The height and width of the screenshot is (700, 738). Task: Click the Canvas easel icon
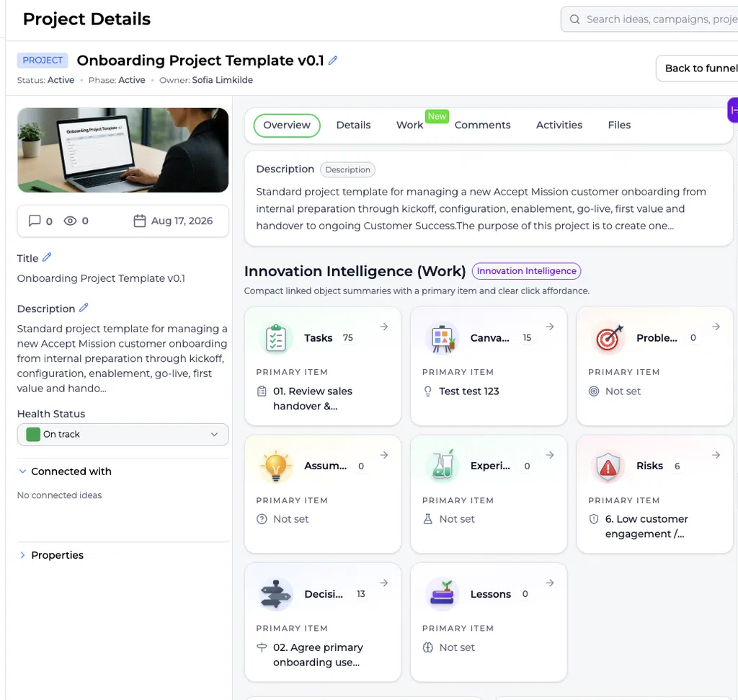(442, 338)
